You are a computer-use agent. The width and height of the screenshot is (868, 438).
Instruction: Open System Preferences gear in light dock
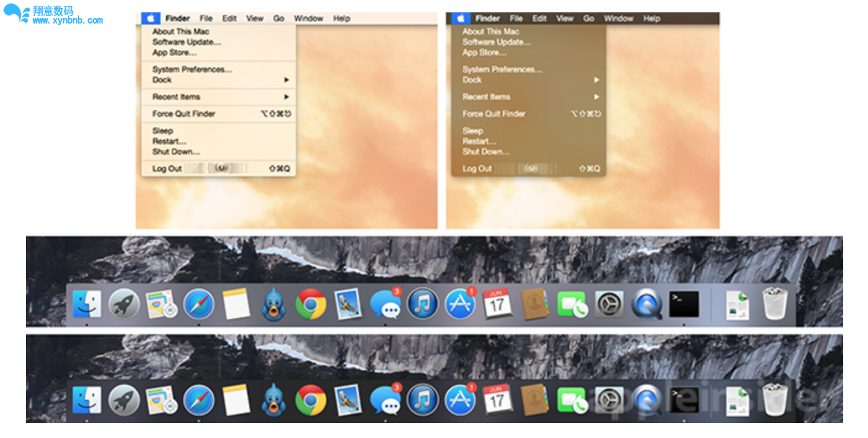[609, 304]
